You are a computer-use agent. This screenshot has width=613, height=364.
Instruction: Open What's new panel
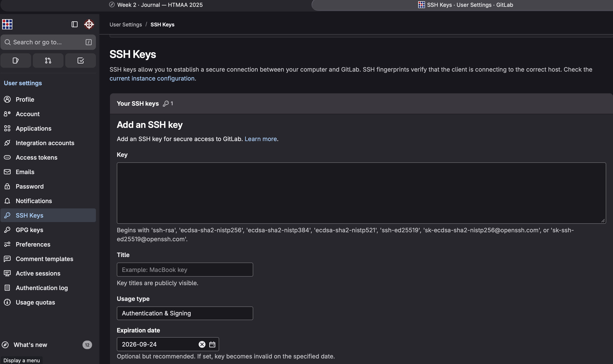coord(30,345)
